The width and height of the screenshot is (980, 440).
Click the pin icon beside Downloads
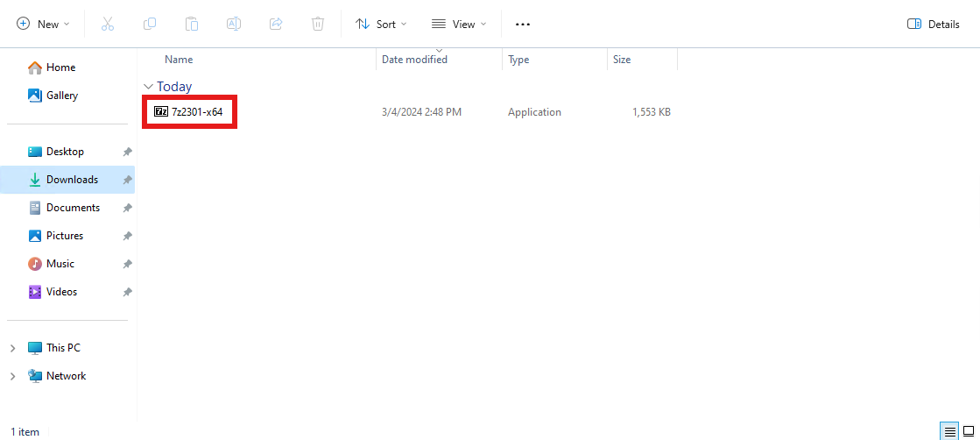(128, 181)
